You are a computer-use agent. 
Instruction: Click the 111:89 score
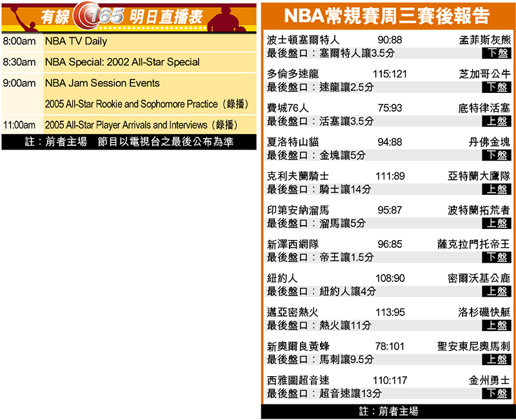click(390, 176)
